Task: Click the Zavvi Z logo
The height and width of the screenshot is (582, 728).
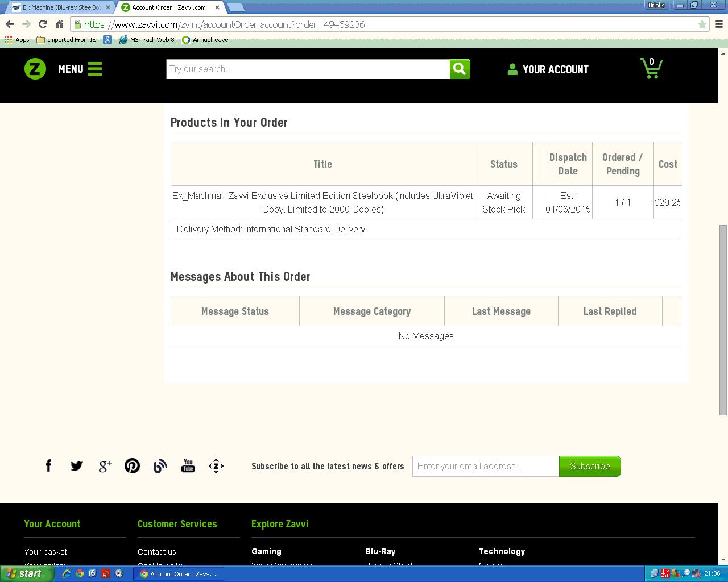Action: click(35, 69)
